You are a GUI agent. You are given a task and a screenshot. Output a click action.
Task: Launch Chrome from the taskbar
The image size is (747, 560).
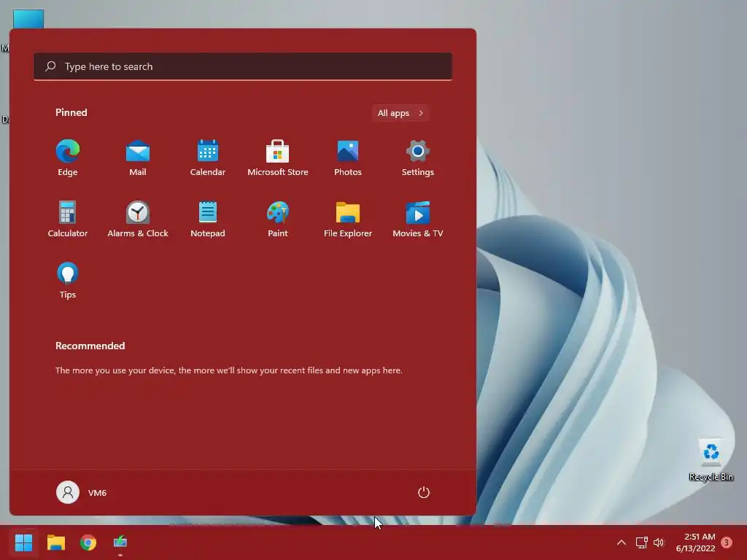[88, 542]
